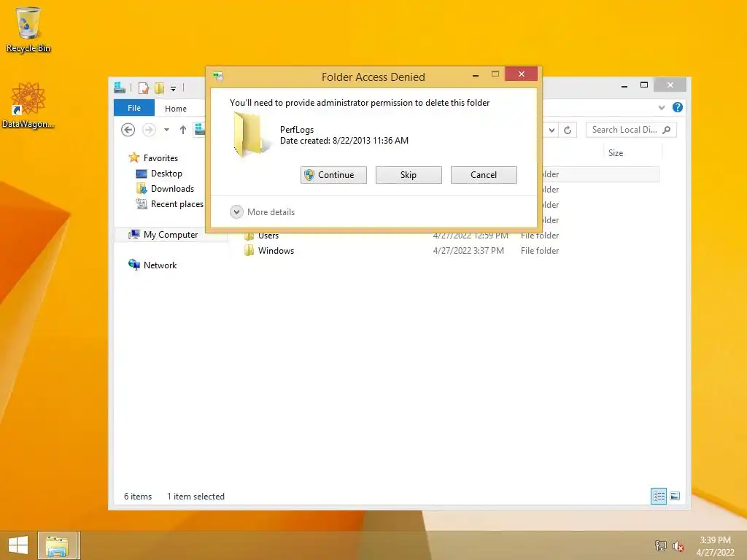Click File Explorer on the taskbar
The width and height of the screenshot is (747, 560).
tap(57, 545)
